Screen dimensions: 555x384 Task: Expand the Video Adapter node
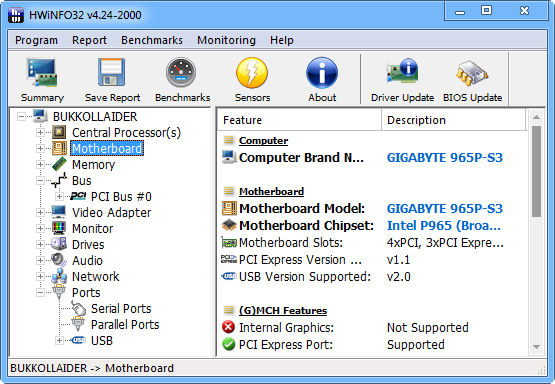click(40, 212)
